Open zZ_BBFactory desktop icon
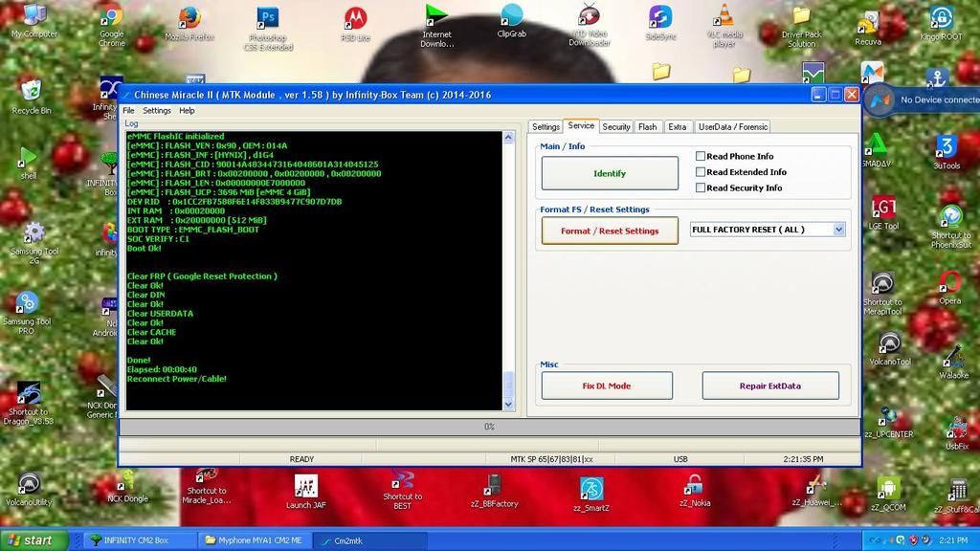Viewport: 980px width, 551px height. tap(494, 491)
